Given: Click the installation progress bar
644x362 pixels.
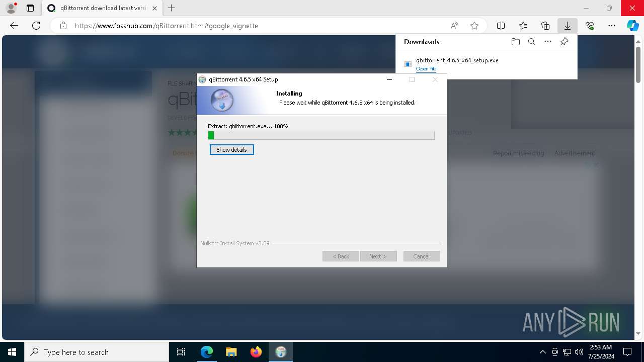Looking at the screenshot, I should pos(321,135).
